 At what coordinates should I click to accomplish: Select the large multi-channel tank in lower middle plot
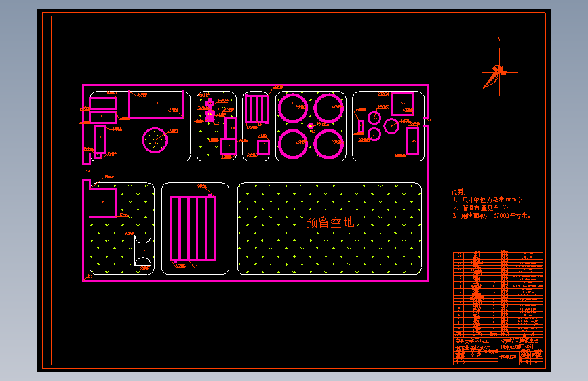193,228
